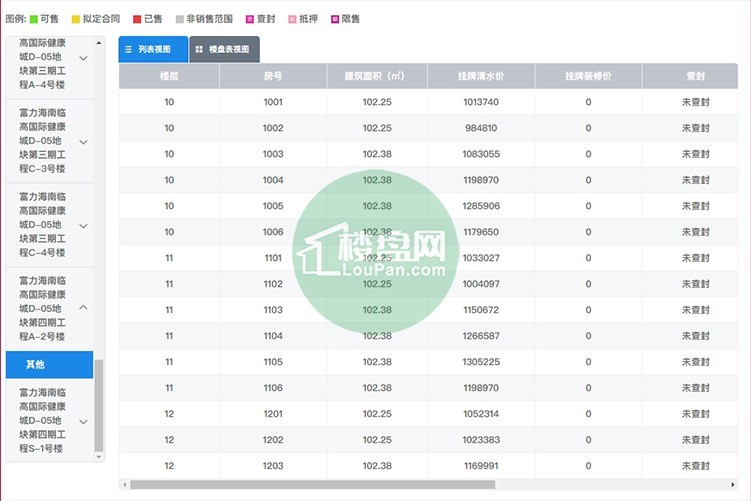This screenshot has height=501, width=751.
Task: Expand the 第三期工程A-4号楼 sidebar item
Action: click(83, 58)
